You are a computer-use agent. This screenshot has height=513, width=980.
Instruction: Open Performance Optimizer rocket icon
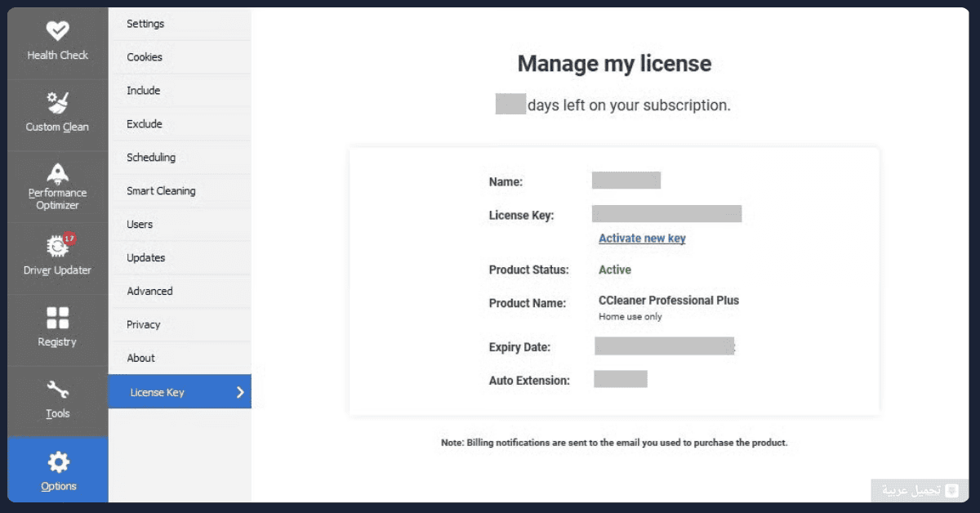(x=57, y=172)
